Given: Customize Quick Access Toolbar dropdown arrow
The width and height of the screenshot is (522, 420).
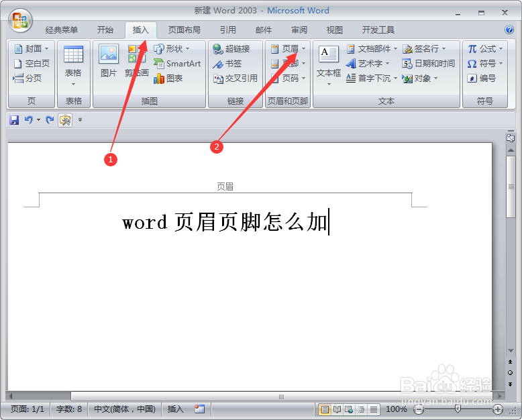Looking at the screenshot, I should click(80, 120).
